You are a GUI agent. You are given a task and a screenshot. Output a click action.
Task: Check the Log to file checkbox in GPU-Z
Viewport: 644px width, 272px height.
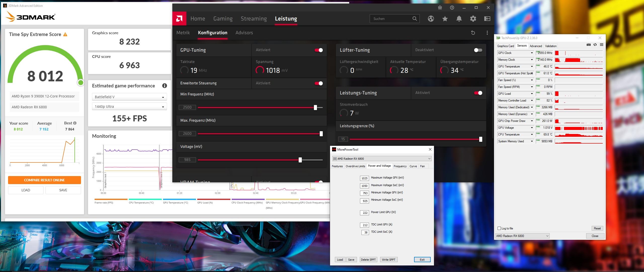click(499, 228)
